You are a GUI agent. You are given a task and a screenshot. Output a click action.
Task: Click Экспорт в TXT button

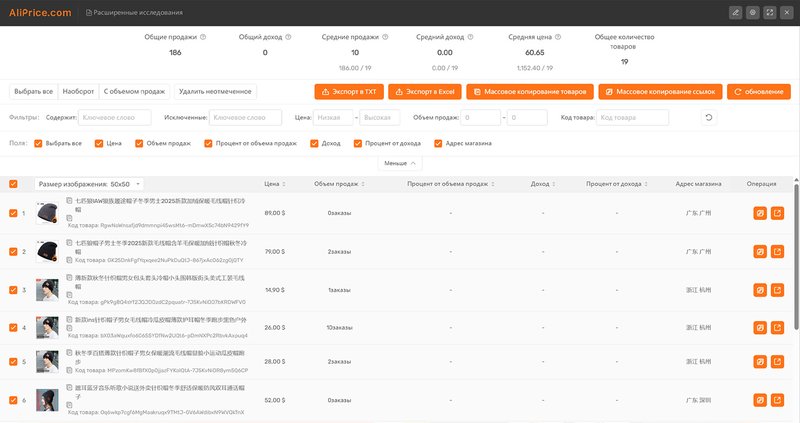tap(349, 92)
